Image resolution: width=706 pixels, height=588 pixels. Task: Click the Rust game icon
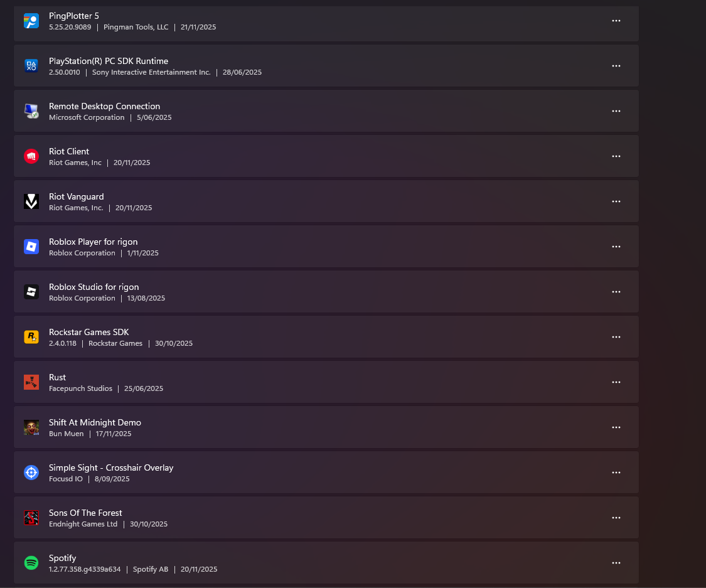click(31, 382)
